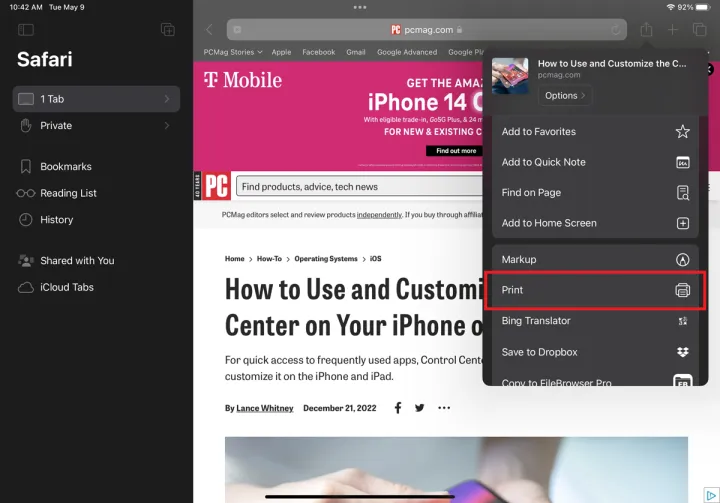The width and height of the screenshot is (720, 503).
Task: Open the Lance Whitney author link
Action: 264,408
